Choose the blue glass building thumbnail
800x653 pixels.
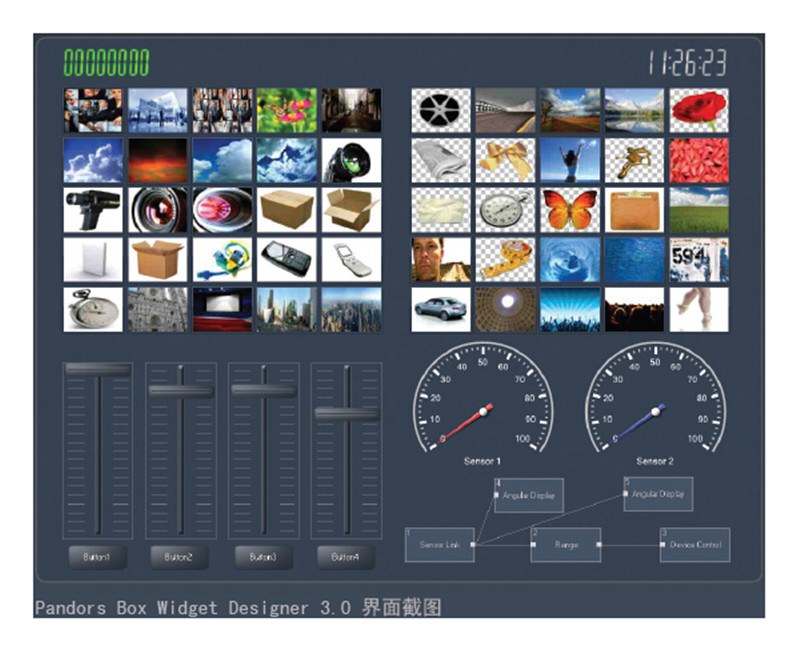click(x=158, y=111)
